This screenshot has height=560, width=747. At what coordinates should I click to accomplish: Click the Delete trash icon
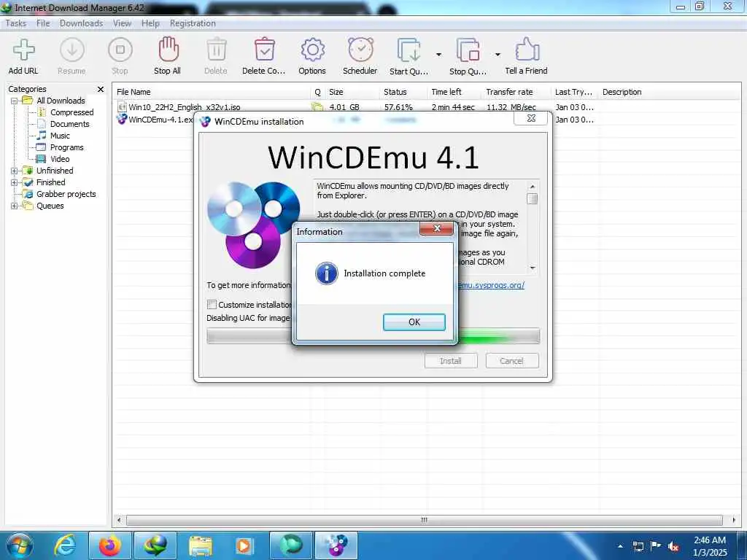point(216,50)
